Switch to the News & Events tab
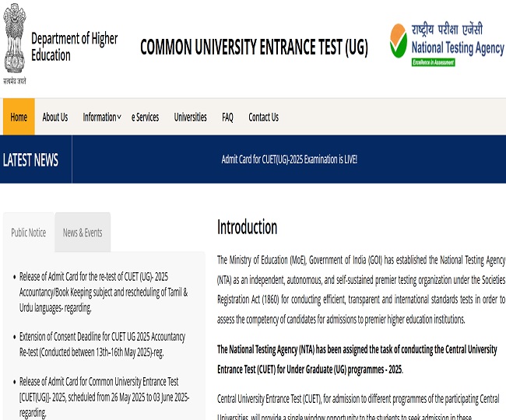 [x=83, y=233]
